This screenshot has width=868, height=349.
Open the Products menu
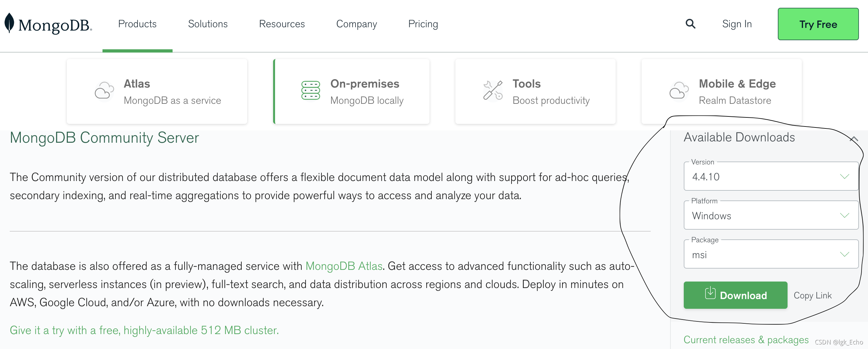click(x=137, y=24)
